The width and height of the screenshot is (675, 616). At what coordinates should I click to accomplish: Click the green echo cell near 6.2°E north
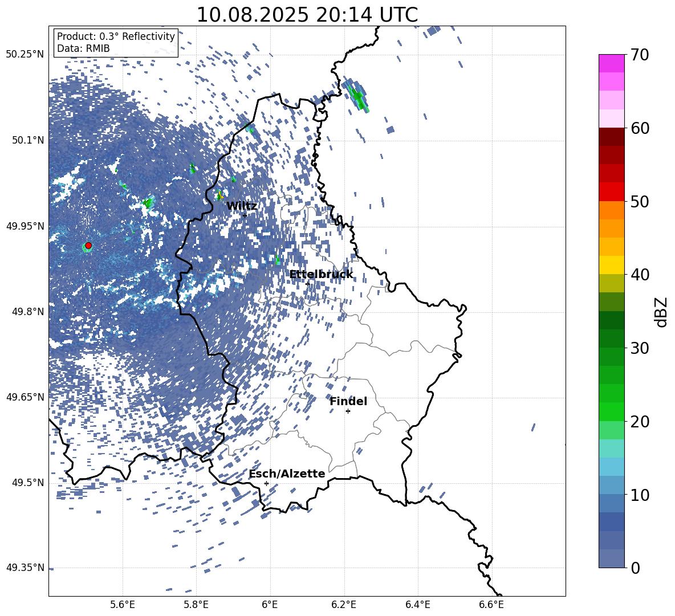point(356,95)
